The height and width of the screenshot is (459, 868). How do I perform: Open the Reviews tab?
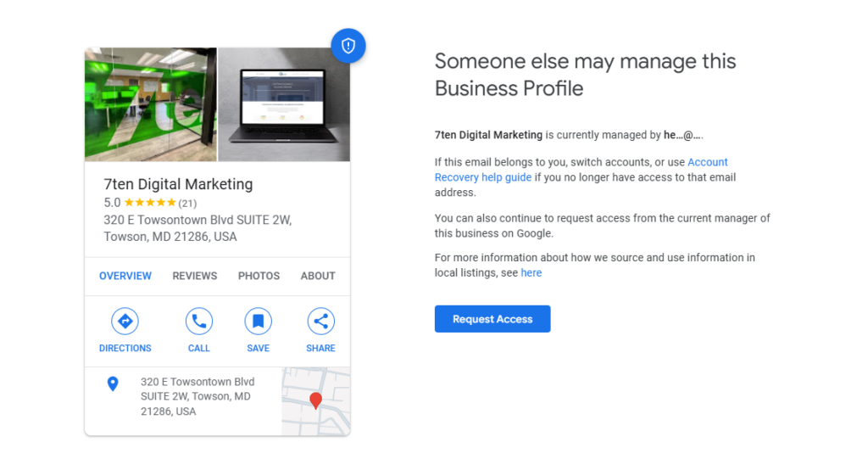point(195,276)
